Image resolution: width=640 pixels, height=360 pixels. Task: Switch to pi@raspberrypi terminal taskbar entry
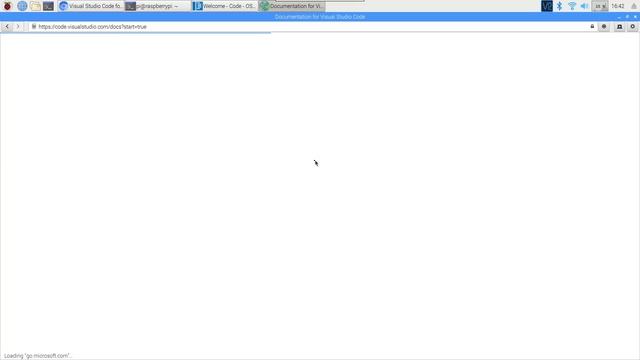157,6
